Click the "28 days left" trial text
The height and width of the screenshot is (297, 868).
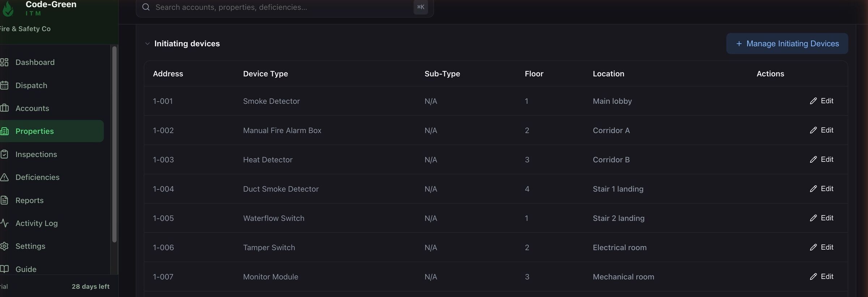point(90,287)
